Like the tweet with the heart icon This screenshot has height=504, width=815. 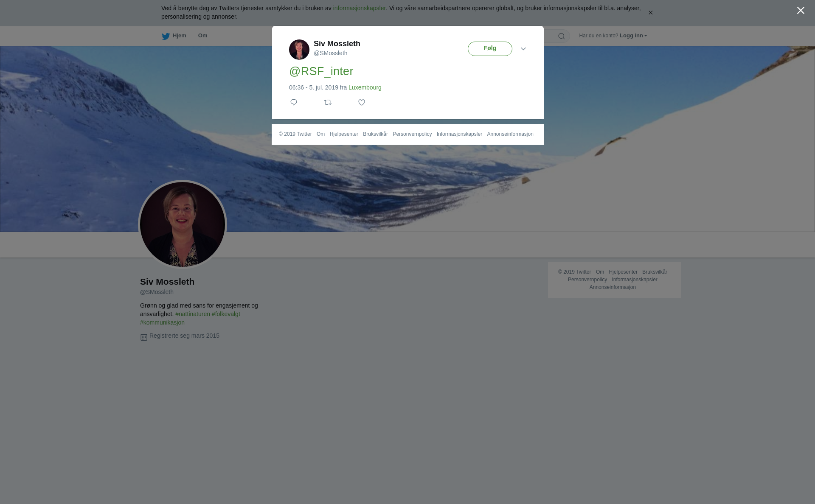362,102
